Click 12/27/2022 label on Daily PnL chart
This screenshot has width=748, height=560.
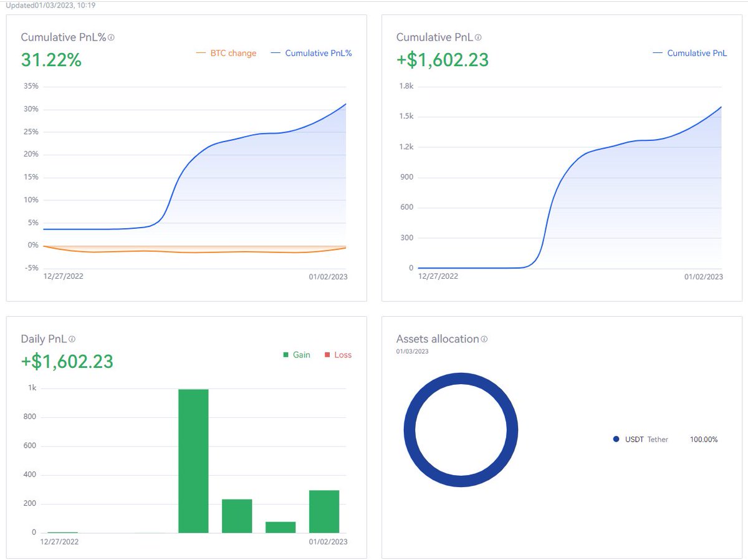[59, 542]
